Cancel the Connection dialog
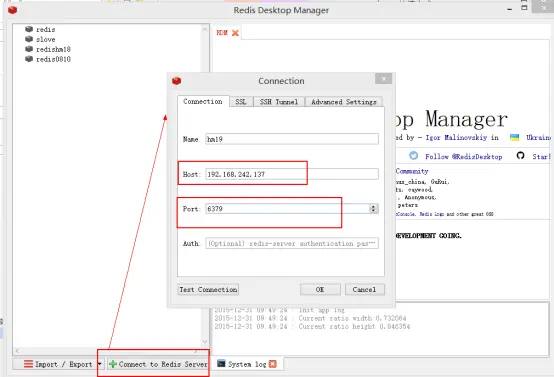Screen dimensions: 554x377 click(365, 289)
